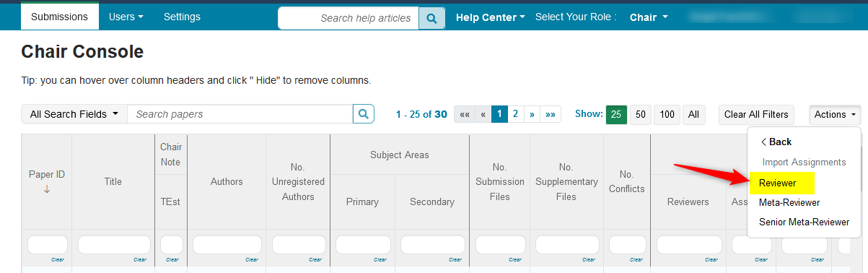This screenshot has width=868, height=273.
Task: Click the Title filter box
Action: [x=113, y=245]
